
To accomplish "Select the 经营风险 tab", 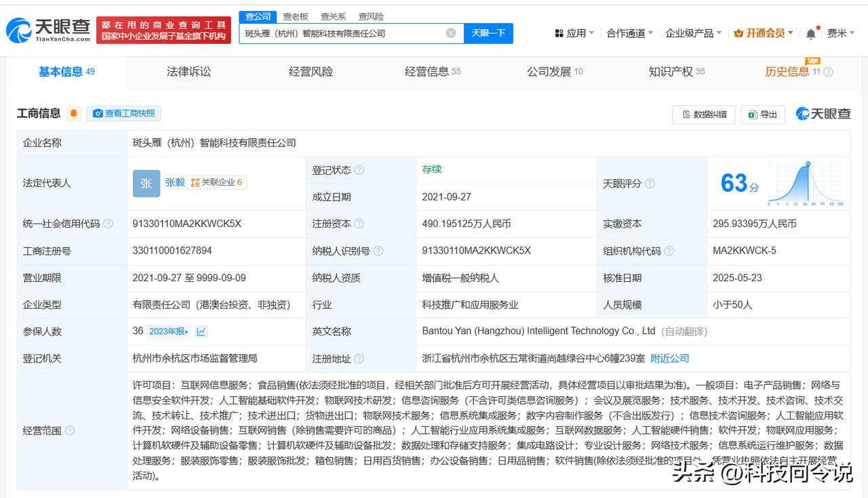I will click(x=311, y=72).
